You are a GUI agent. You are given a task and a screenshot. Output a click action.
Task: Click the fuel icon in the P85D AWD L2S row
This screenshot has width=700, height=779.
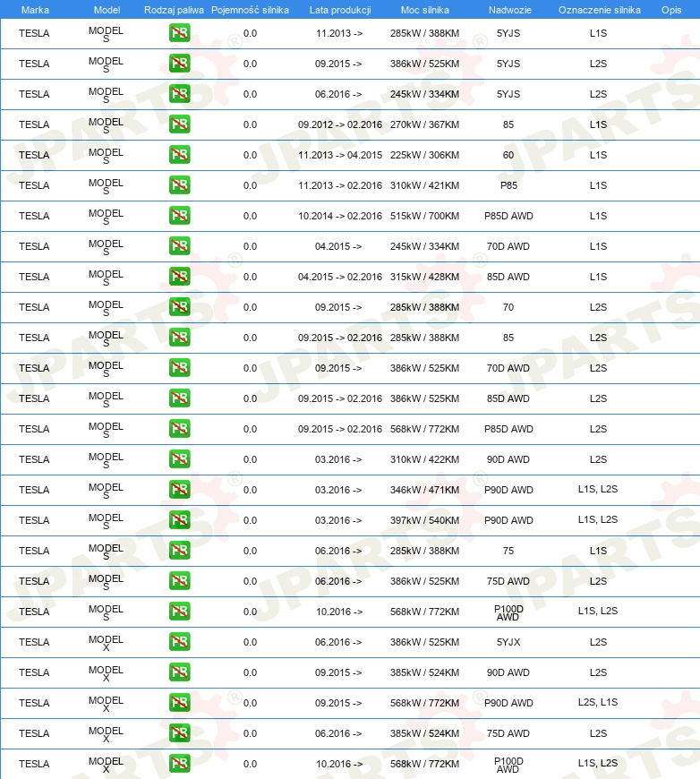pyautogui.click(x=179, y=429)
